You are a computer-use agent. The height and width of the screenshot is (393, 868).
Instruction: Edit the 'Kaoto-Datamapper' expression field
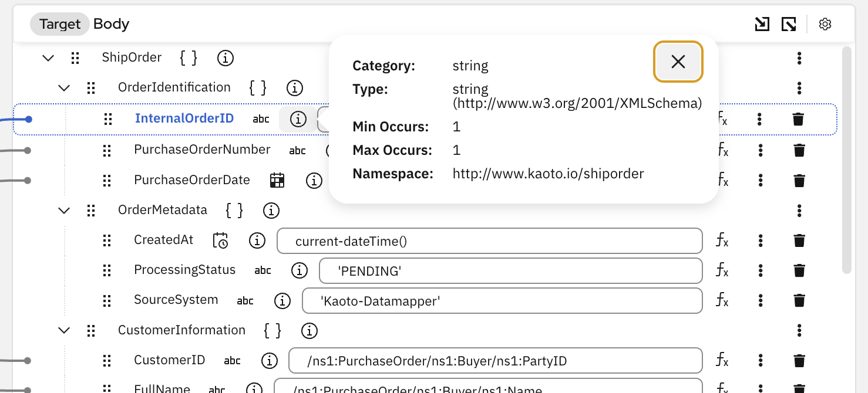click(502, 301)
